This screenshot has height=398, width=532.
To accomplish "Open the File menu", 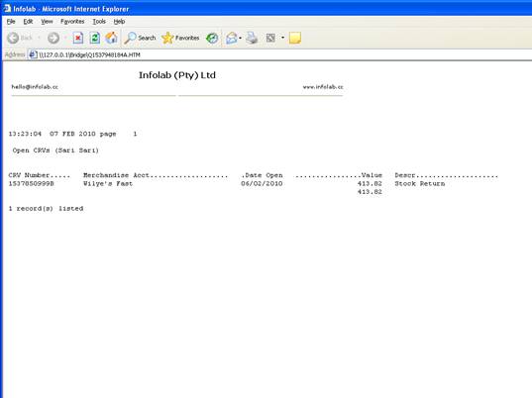I will (11, 22).
